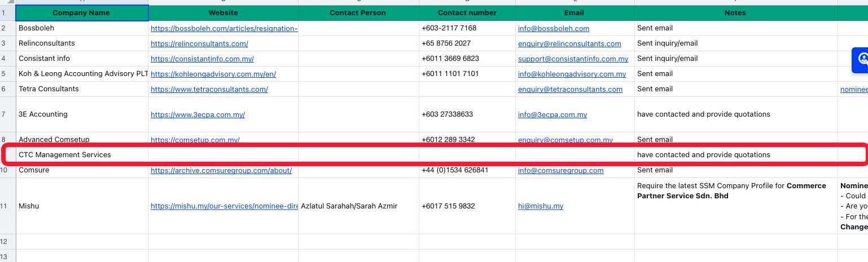Select the Company Name header cell
This screenshot has height=262, width=868.
pos(82,12)
